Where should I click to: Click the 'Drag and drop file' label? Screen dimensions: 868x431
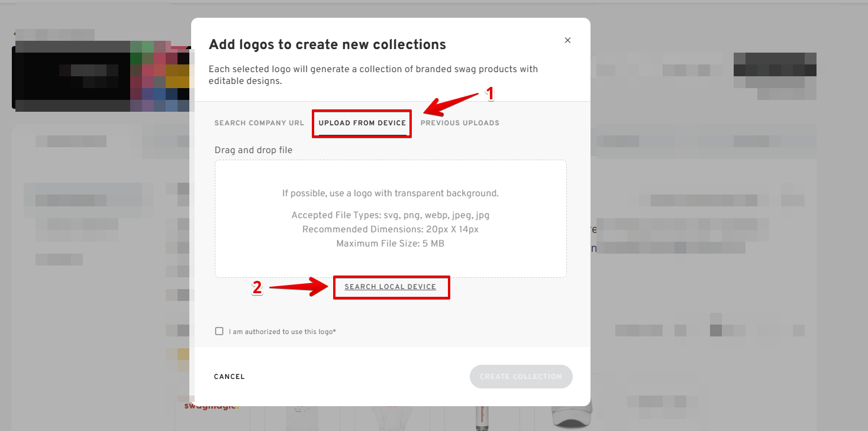pos(253,150)
